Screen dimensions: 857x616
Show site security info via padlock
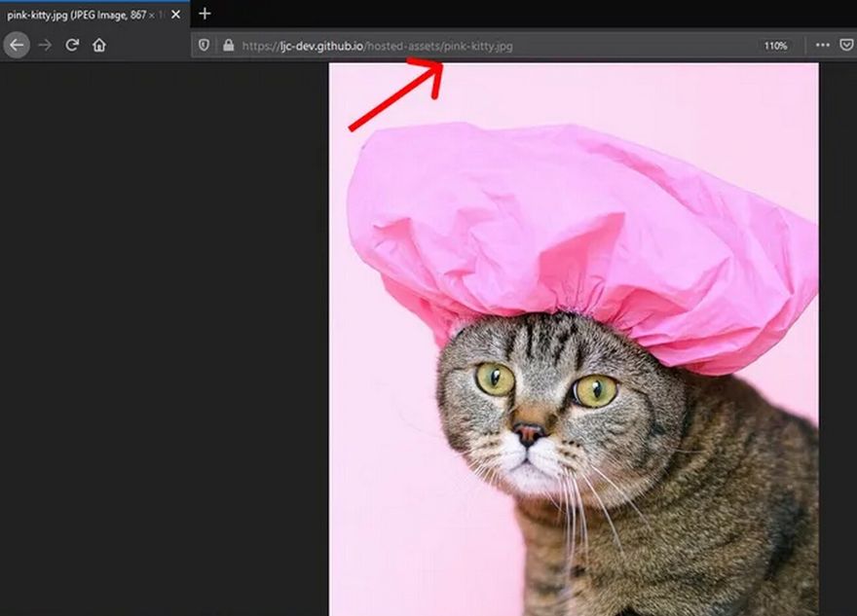(228, 46)
